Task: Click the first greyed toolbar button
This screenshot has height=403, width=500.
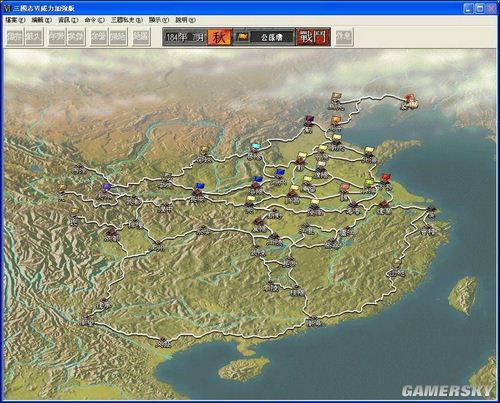Action: [x=15, y=37]
